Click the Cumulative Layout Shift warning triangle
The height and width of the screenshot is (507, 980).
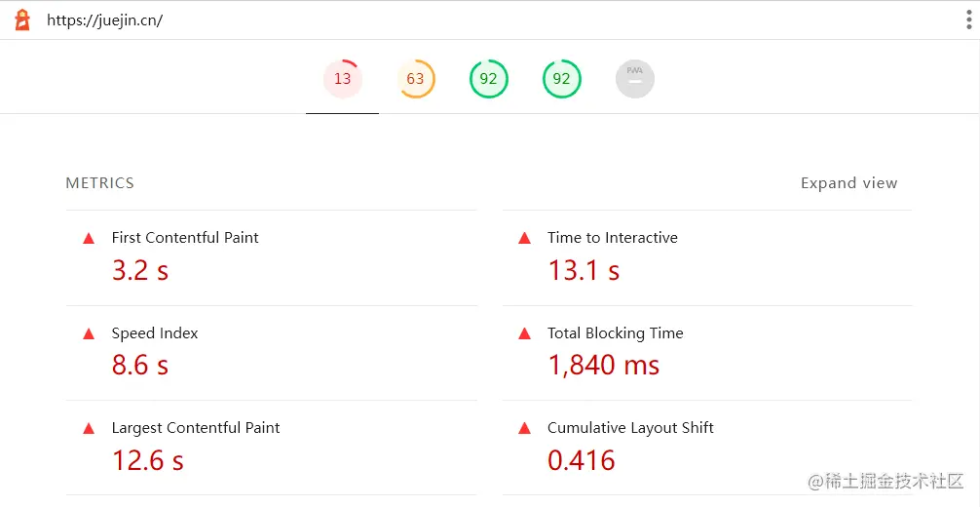(524, 428)
